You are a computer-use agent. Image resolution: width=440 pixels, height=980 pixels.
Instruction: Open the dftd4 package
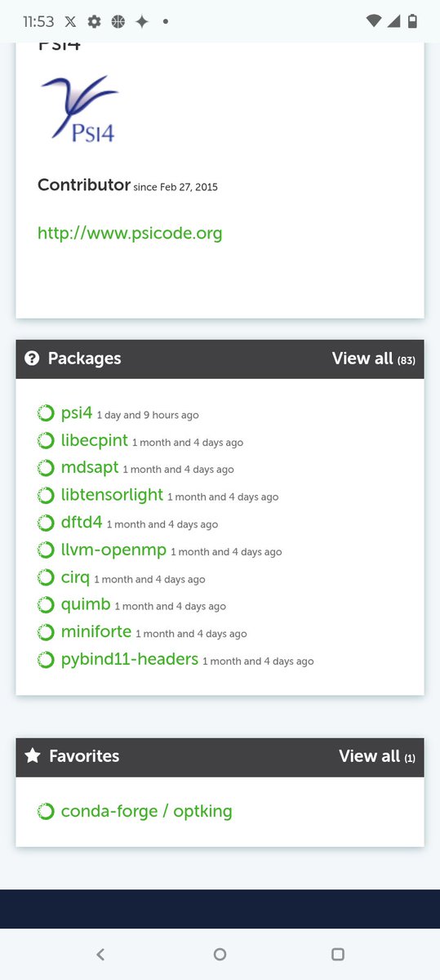point(82,523)
